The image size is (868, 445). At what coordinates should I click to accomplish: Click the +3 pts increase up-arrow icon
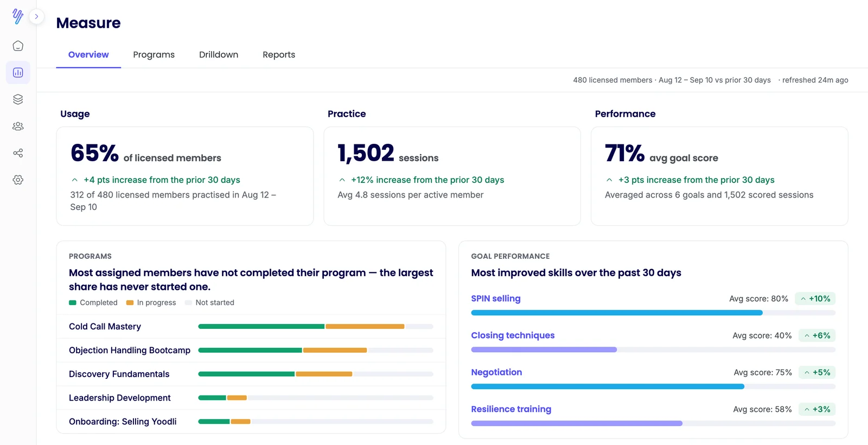(610, 180)
